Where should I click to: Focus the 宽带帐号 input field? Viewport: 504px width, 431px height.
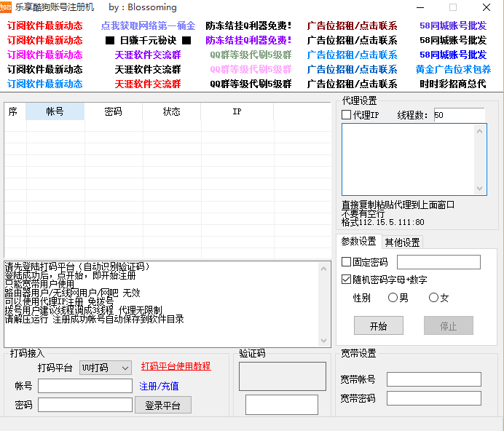pos(433,379)
